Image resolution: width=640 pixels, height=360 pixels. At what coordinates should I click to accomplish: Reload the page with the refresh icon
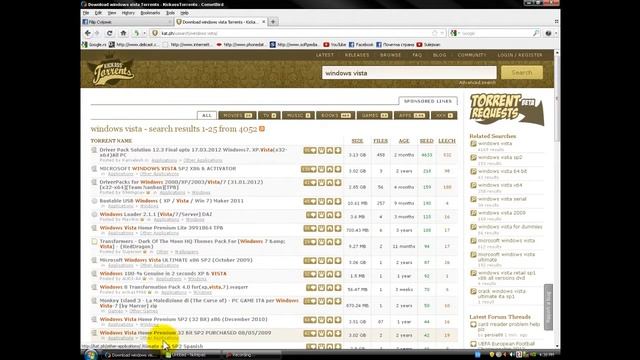(x=109, y=33)
